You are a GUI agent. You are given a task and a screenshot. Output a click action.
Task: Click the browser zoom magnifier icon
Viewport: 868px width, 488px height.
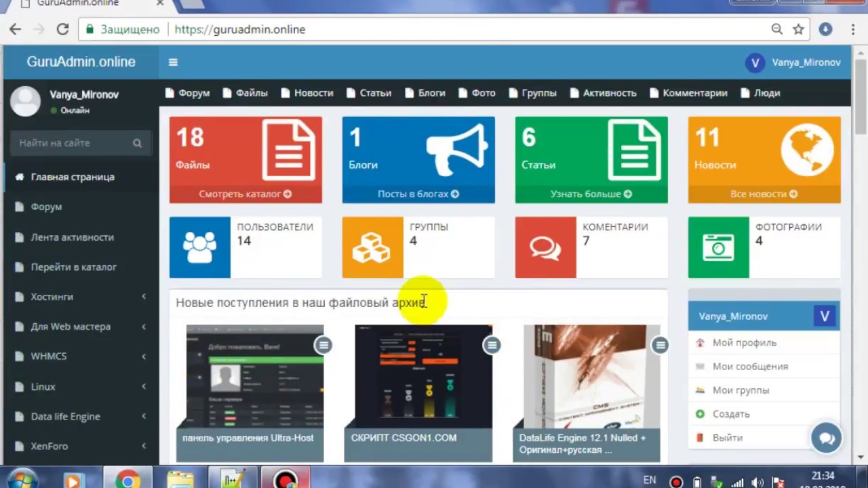point(777,29)
